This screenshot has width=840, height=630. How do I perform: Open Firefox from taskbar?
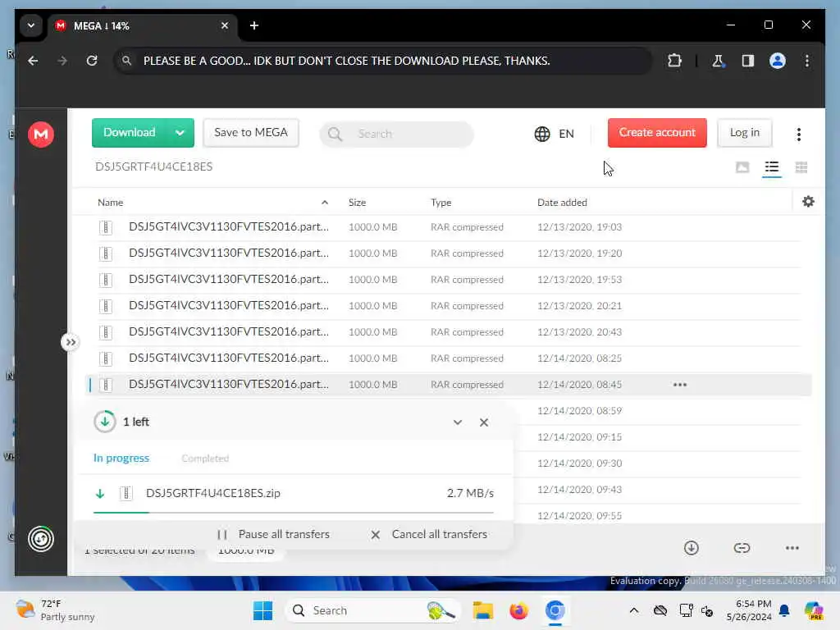tap(518, 610)
